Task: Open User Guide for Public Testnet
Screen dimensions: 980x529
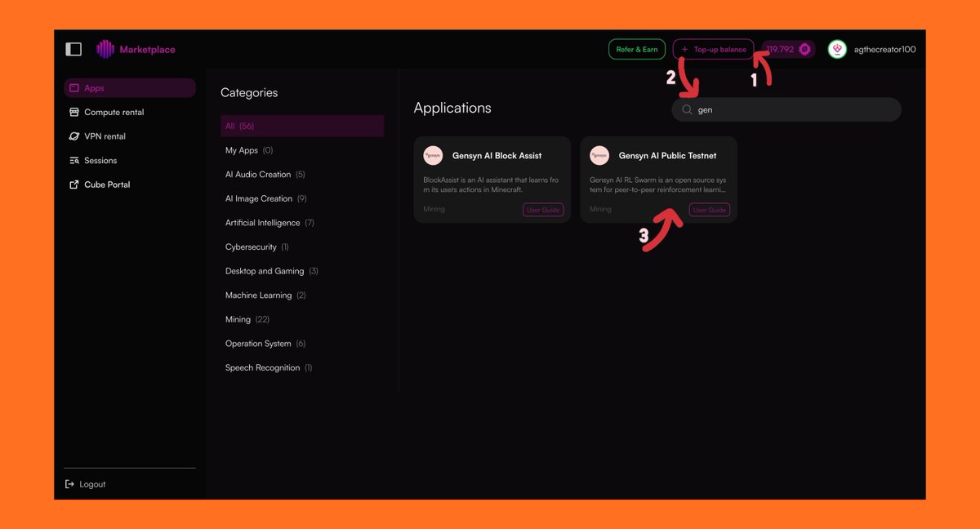Action: [710, 210]
